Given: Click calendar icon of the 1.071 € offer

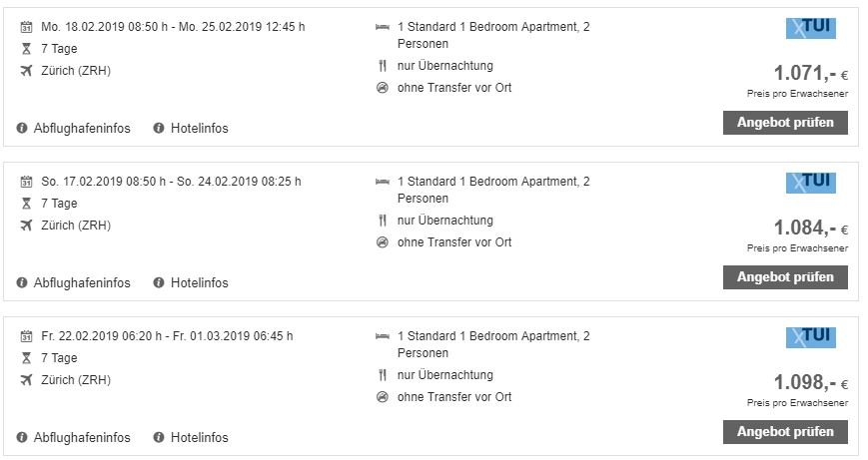Looking at the screenshot, I should pyautogui.click(x=27, y=27).
